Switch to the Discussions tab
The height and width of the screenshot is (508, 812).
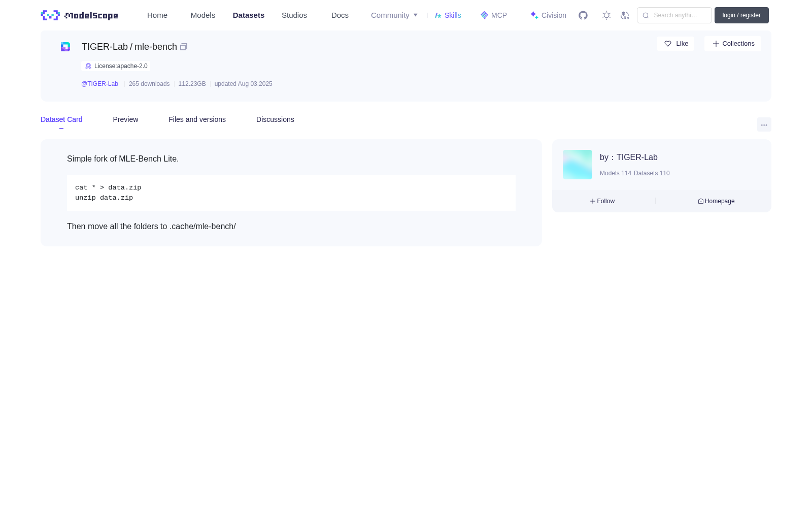[x=275, y=119]
